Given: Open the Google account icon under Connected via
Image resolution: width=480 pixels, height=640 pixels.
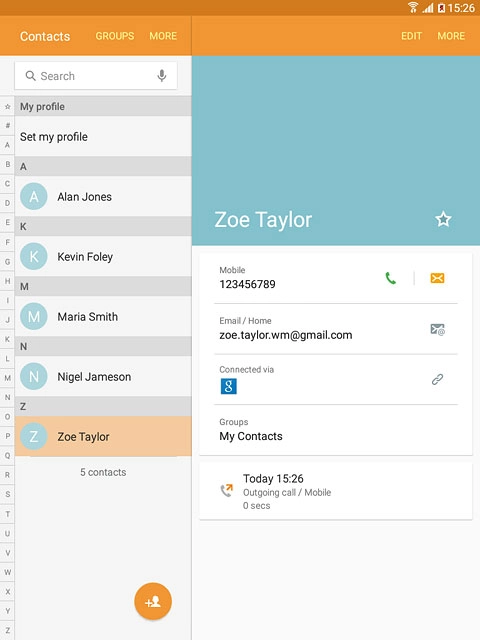Looking at the screenshot, I should click(229, 386).
